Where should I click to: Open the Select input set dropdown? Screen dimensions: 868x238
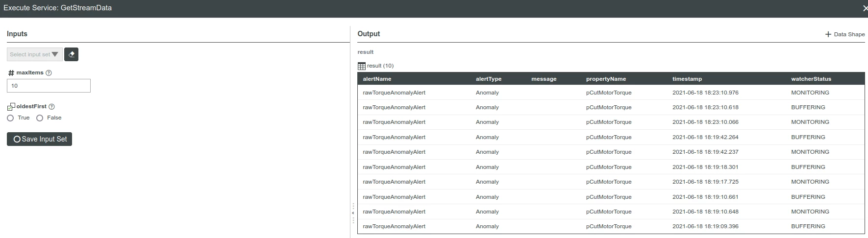pyautogui.click(x=34, y=54)
